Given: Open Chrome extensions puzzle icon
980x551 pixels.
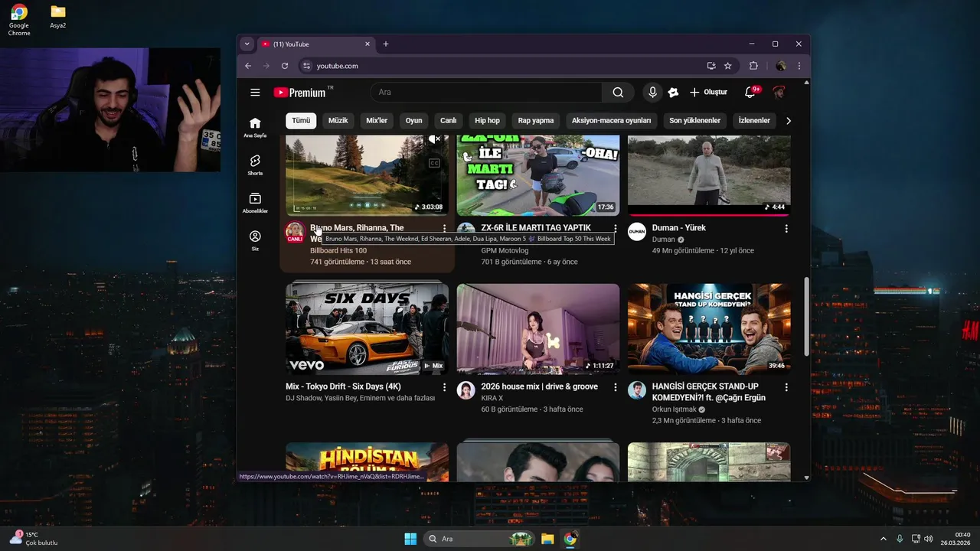Looking at the screenshot, I should 753,66.
